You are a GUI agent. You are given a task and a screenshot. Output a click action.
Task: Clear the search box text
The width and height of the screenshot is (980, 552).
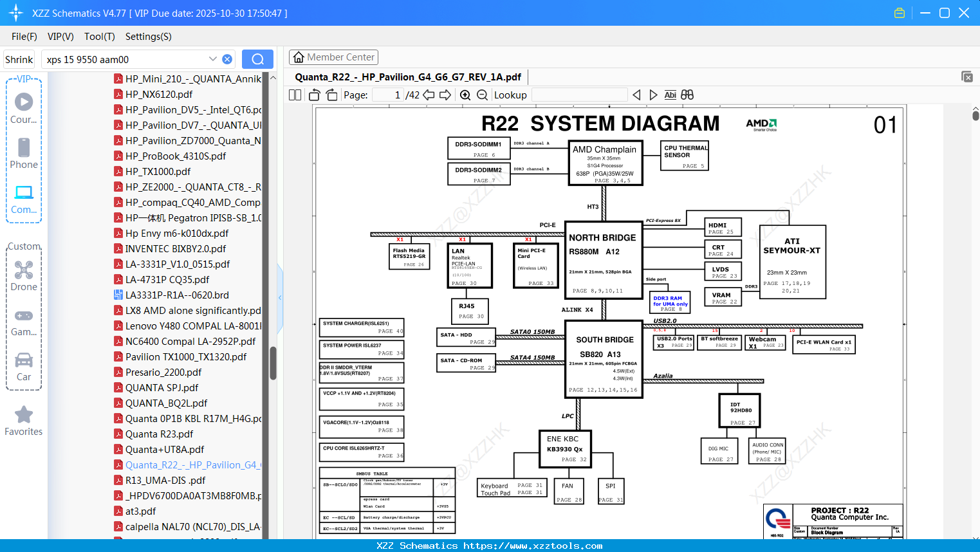(x=227, y=59)
